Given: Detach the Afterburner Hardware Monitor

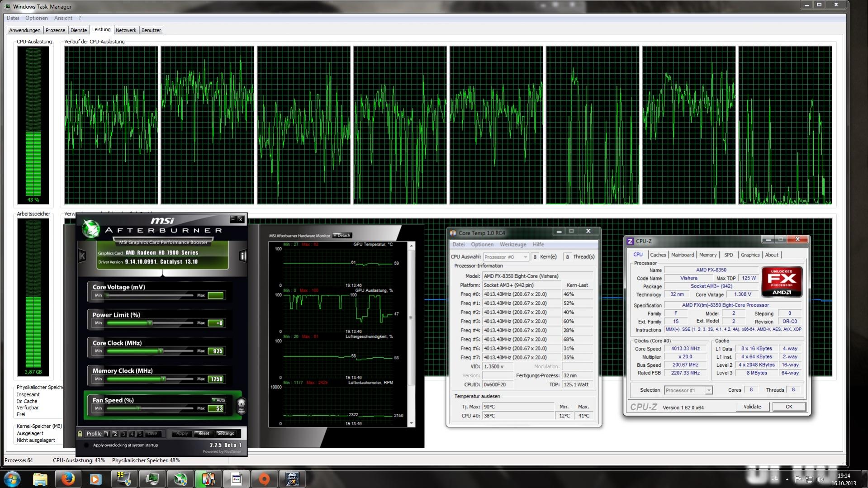Looking at the screenshot, I should point(342,235).
